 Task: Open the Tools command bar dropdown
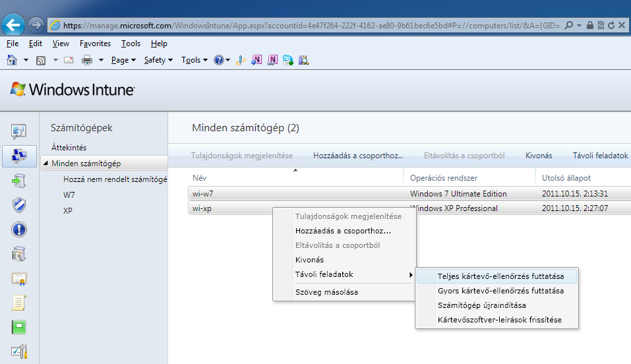(195, 60)
